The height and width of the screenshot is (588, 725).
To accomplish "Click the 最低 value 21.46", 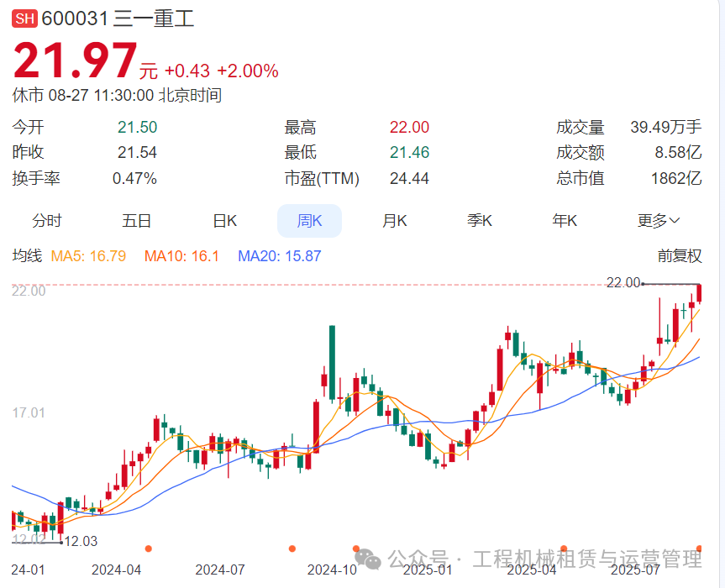I will 409,152.
